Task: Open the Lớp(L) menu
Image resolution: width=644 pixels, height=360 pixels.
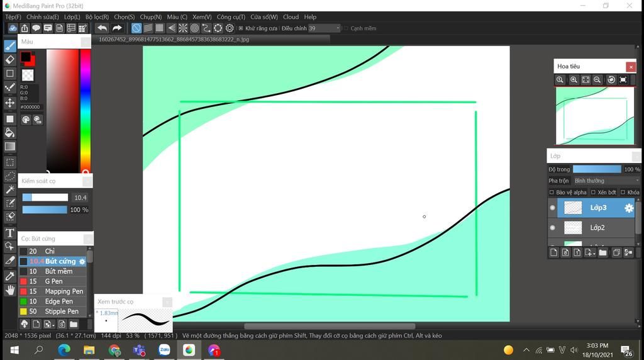Action: (72, 17)
